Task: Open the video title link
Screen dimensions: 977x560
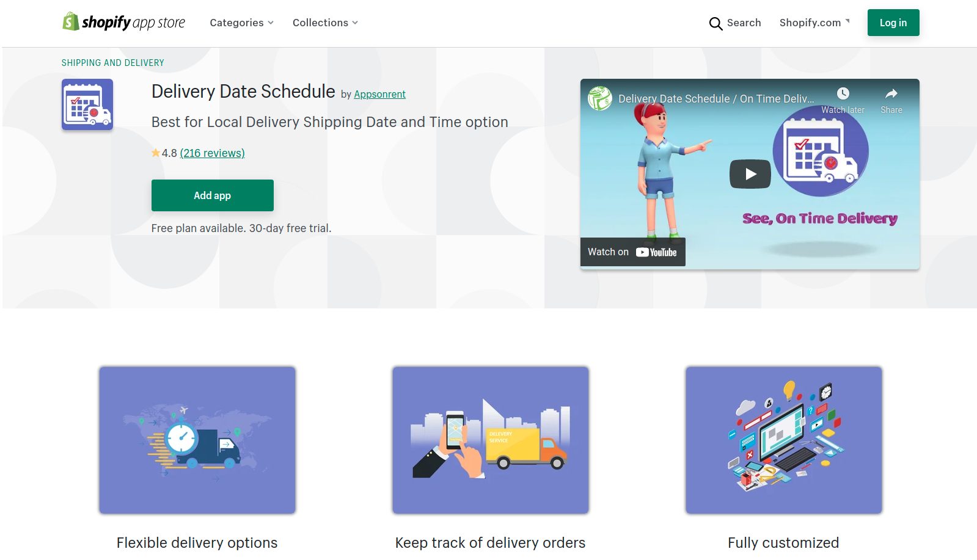Action: [x=716, y=99]
